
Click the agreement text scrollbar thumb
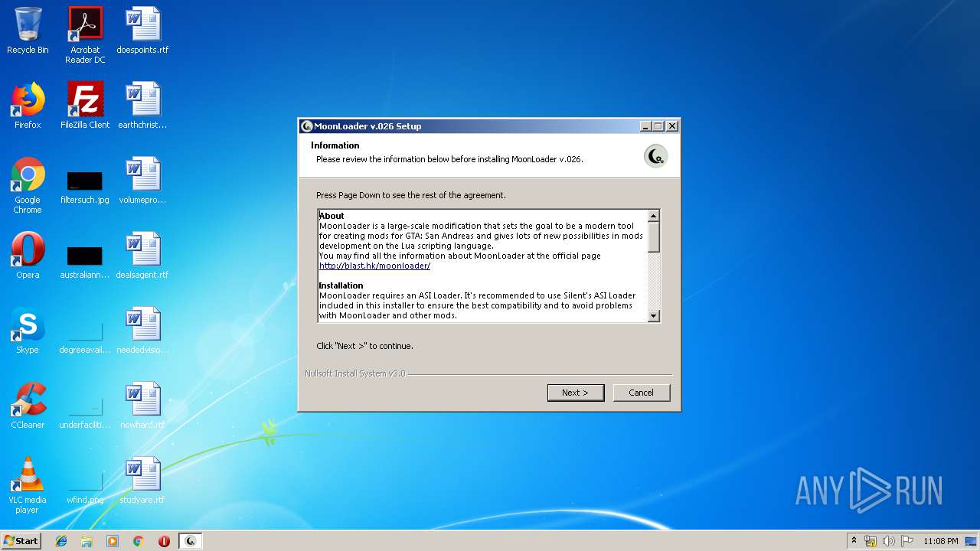(x=653, y=236)
